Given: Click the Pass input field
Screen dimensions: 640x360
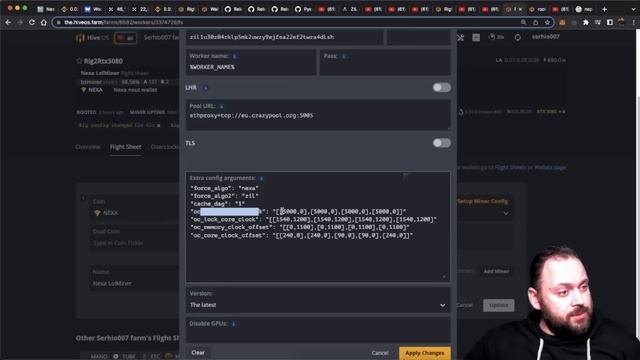Looking at the screenshot, I should [x=385, y=63].
